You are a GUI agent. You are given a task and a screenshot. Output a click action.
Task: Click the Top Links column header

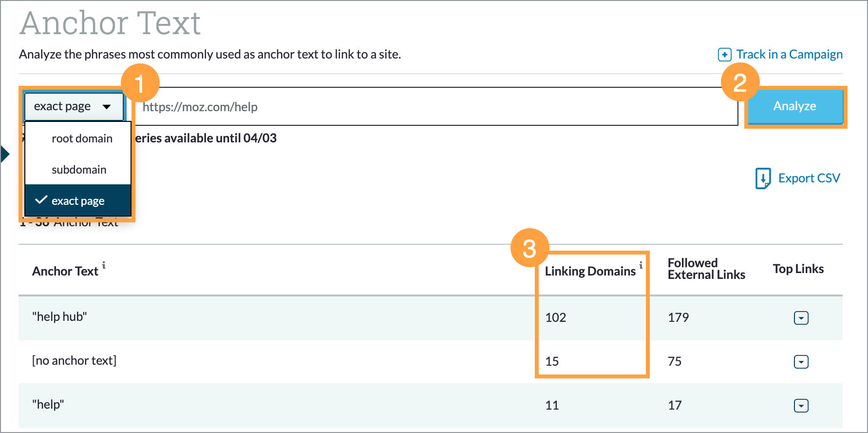click(x=798, y=269)
